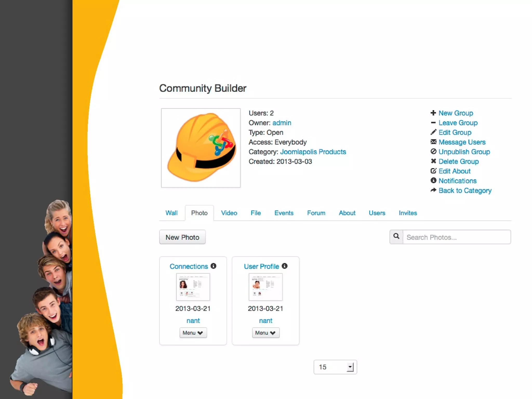Open Menu dropdown under User Profile photo
This screenshot has height=399, width=532.
[265, 333]
